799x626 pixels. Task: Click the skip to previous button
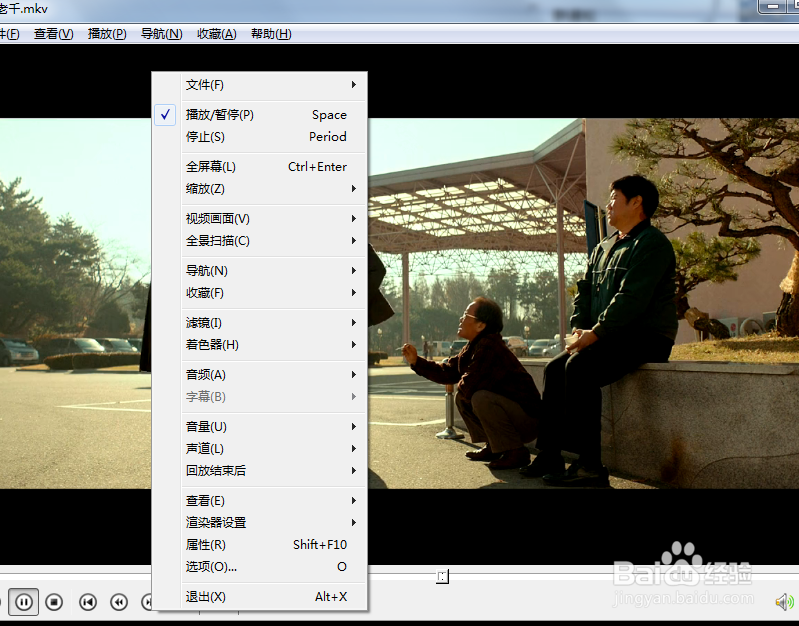tap(88, 602)
